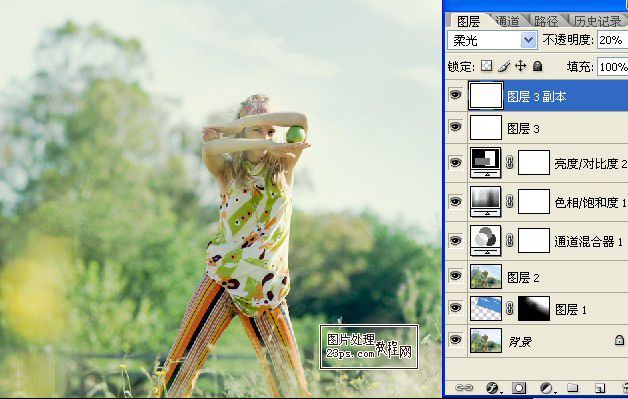Click the link layers icon at panel bottom

(464, 387)
